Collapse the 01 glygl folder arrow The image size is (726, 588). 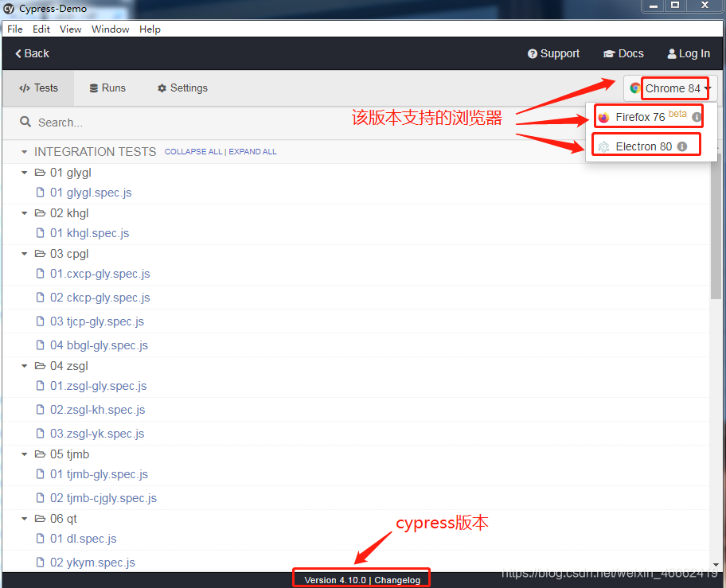tap(24, 173)
